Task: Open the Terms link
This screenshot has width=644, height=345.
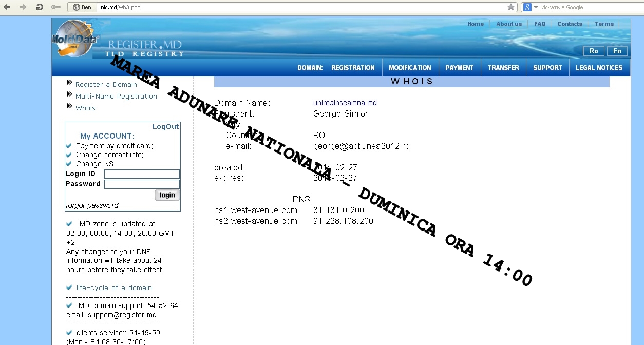Action: (604, 24)
